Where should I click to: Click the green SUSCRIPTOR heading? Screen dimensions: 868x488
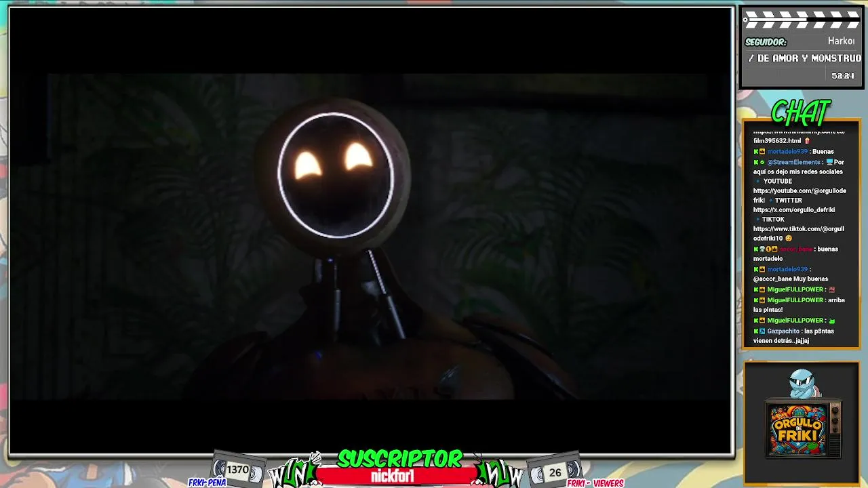400,459
